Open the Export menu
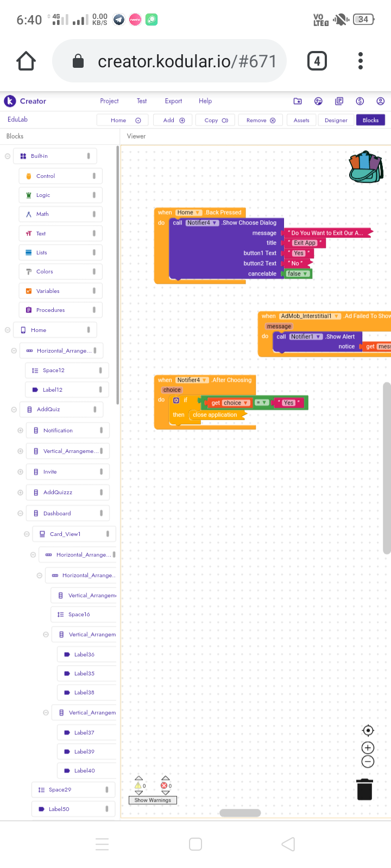Viewport: 391px width, 868px height. [x=173, y=101]
